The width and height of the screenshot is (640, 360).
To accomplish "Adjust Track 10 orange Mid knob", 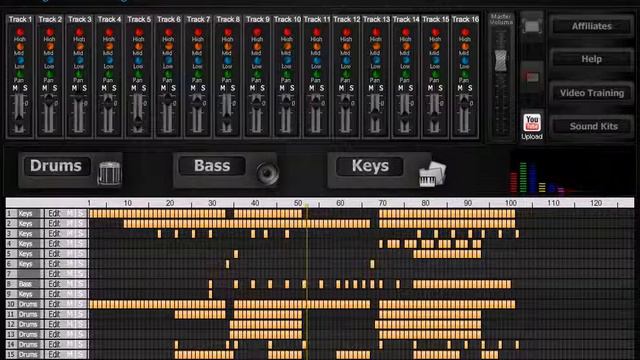I will coord(287,47).
